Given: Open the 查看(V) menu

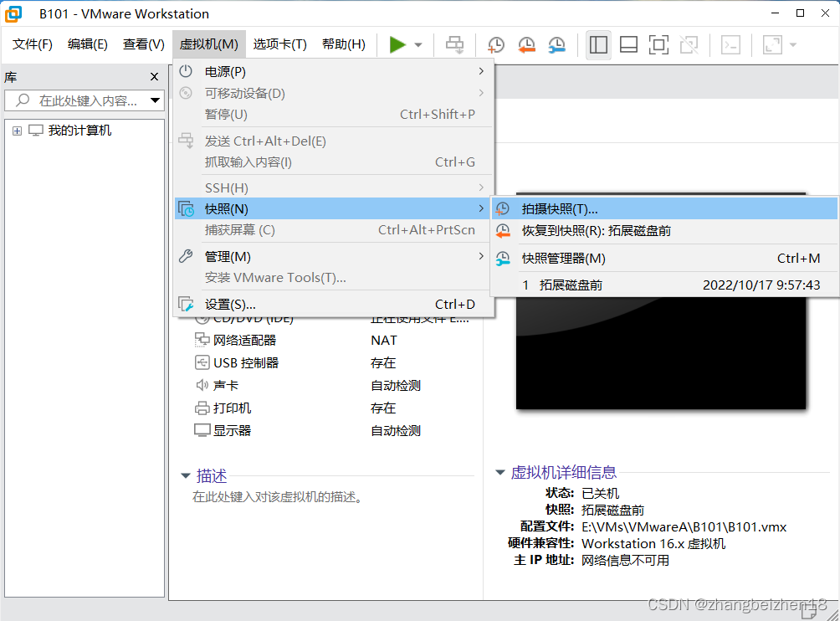Looking at the screenshot, I should point(144,44).
